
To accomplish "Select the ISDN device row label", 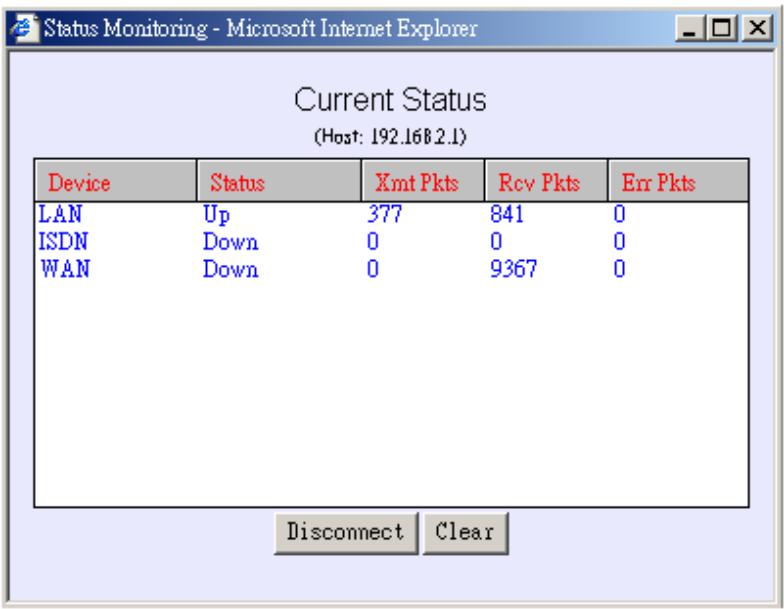I will pos(64,242).
